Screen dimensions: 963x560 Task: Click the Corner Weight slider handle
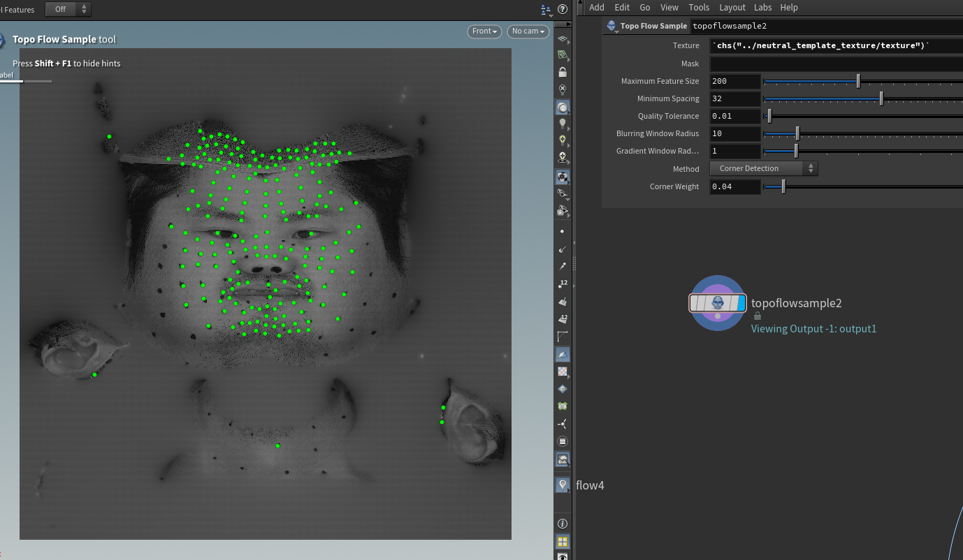point(783,186)
